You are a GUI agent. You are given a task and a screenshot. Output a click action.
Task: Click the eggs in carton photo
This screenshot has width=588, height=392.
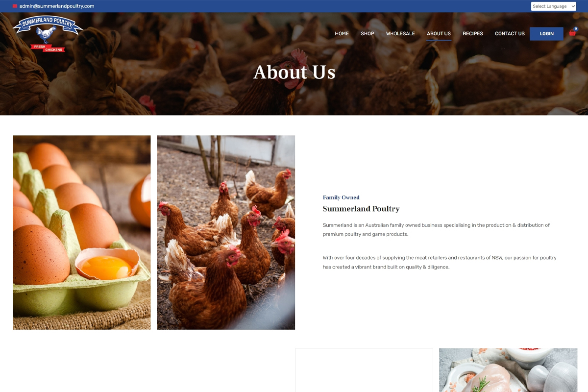81,232
